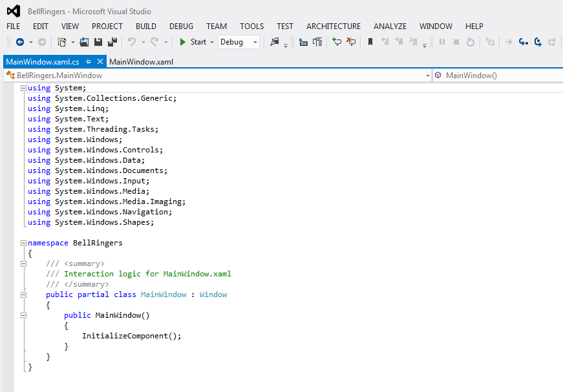The height and width of the screenshot is (392, 563).
Task: Open the Redo history dropdown arrow
Action: (x=166, y=43)
